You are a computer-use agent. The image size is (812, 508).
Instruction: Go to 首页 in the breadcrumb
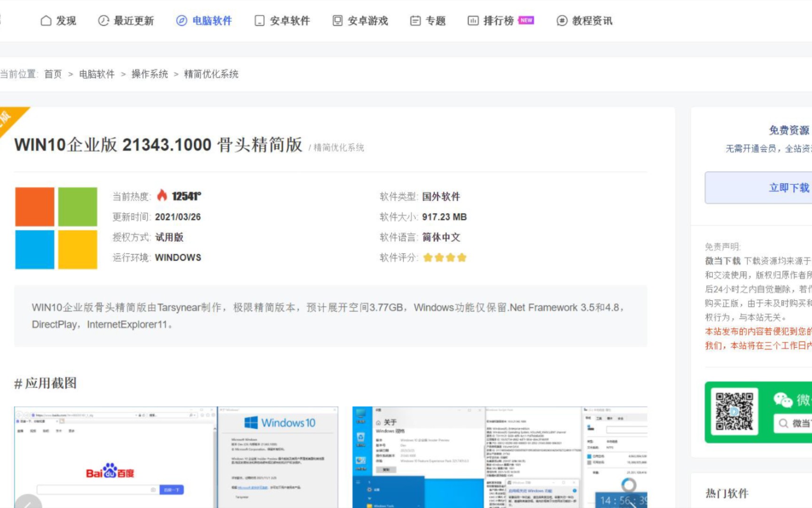(53, 74)
